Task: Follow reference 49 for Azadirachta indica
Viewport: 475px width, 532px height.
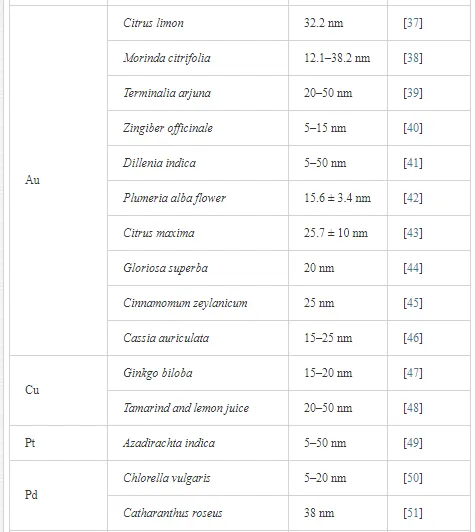Action: click(413, 443)
